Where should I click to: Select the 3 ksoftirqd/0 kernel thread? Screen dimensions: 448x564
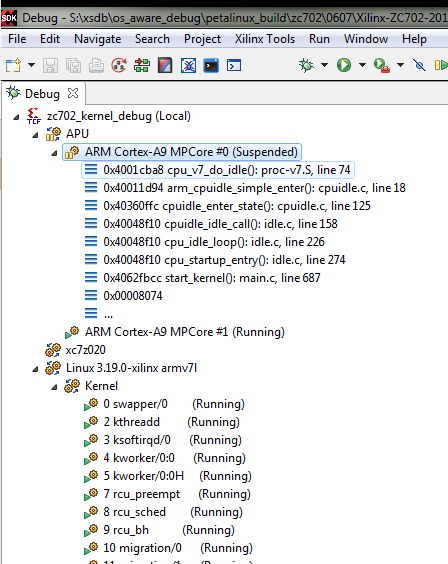tap(172, 440)
